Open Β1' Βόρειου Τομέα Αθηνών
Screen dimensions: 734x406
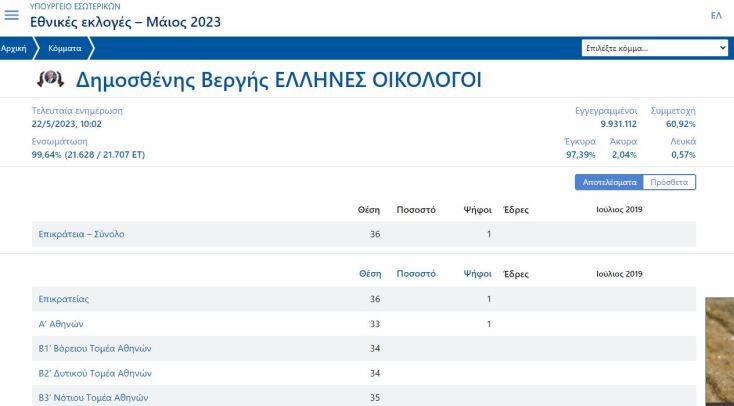(x=364, y=348)
